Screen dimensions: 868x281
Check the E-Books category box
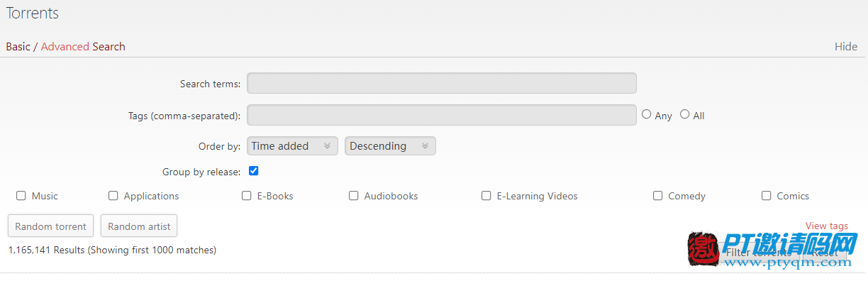point(247,196)
